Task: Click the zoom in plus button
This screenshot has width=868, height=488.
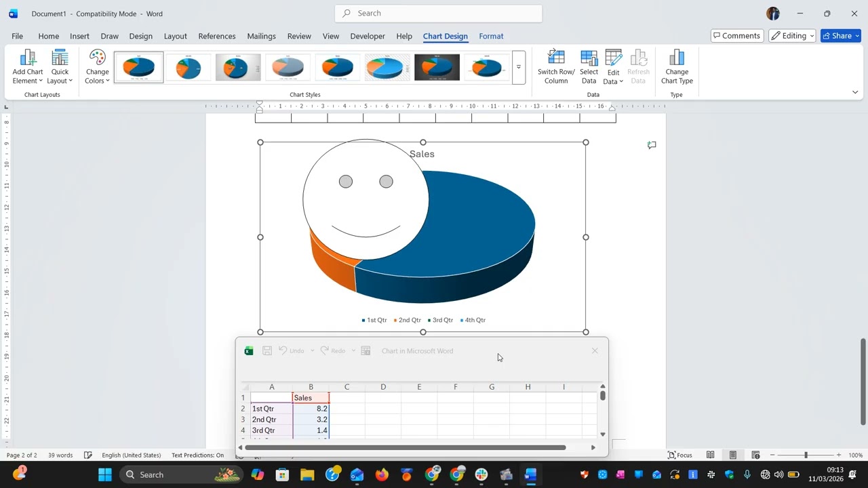Action: click(x=839, y=455)
